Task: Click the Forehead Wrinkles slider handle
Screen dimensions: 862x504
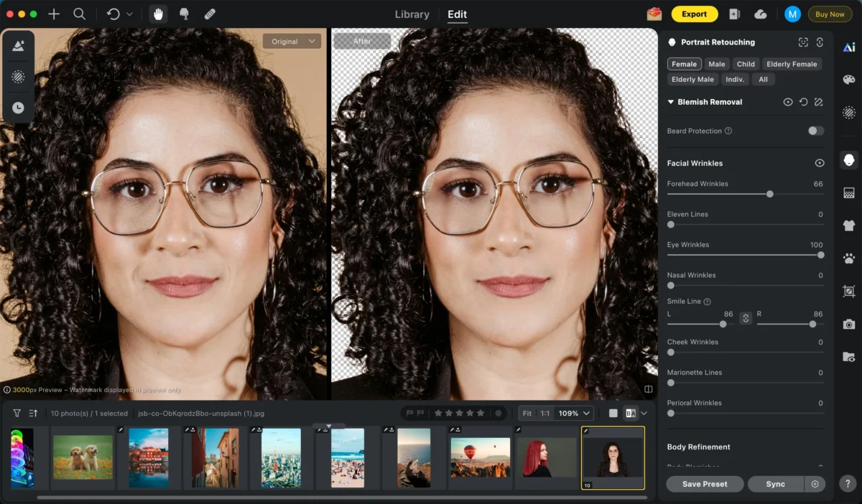Action: pyautogui.click(x=769, y=194)
